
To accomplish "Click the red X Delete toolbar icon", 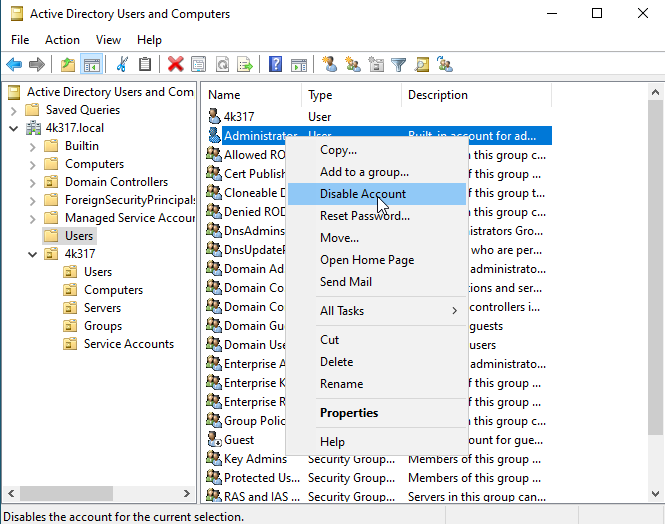I will (176, 64).
